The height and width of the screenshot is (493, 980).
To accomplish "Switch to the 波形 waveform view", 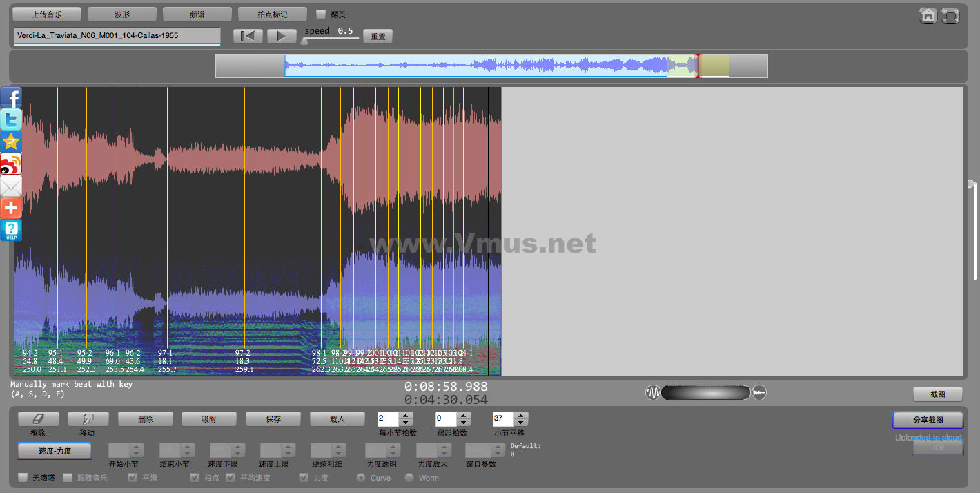I will tap(122, 14).
